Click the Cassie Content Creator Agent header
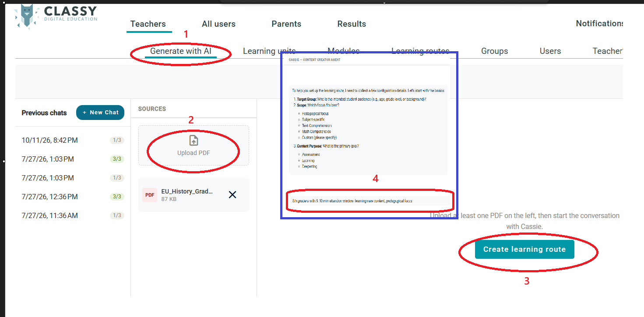The height and width of the screenshot is (317, 644). tap(314, 60)
